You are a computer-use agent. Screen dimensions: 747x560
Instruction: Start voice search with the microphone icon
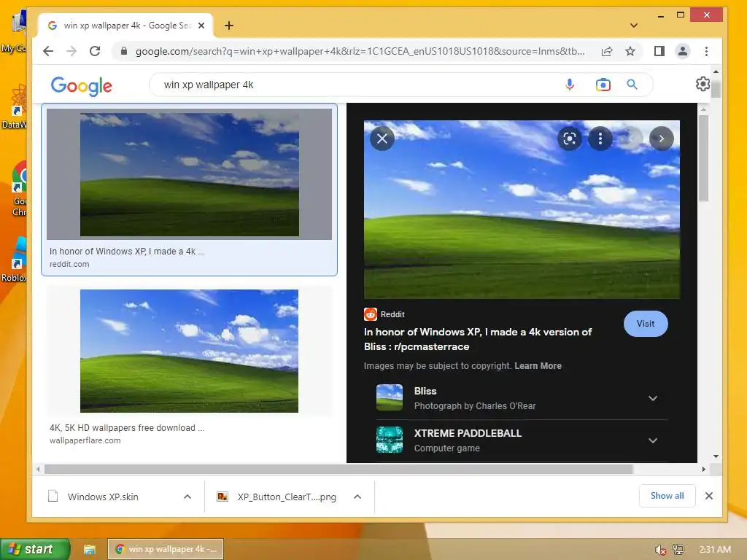569,85
